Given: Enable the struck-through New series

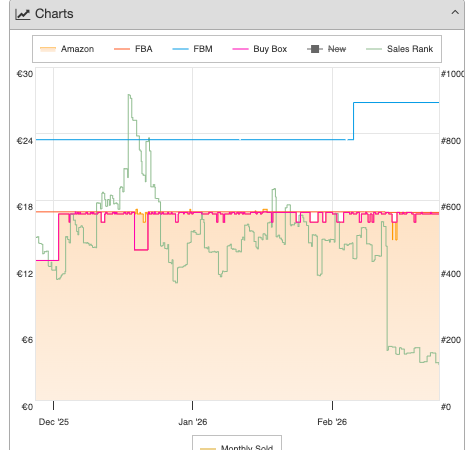Looking at the screenshot, I should click(x=327, y=49).
